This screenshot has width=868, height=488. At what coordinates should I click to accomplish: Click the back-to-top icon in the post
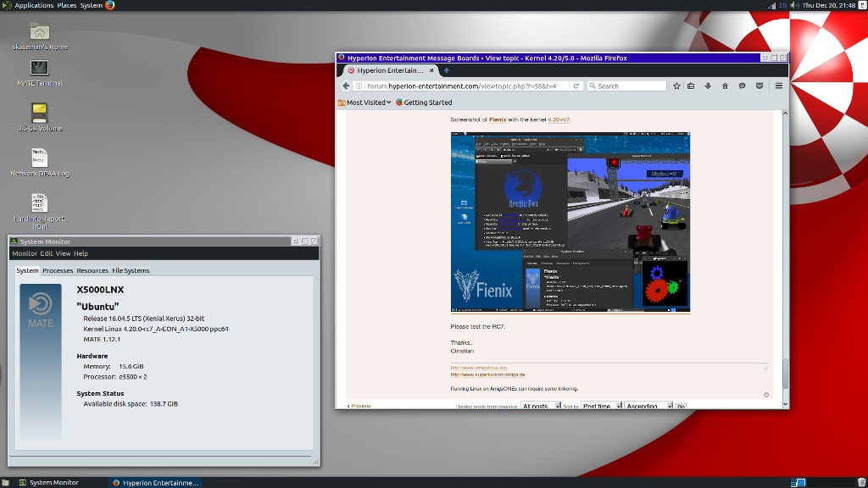[x=766, y=395]
